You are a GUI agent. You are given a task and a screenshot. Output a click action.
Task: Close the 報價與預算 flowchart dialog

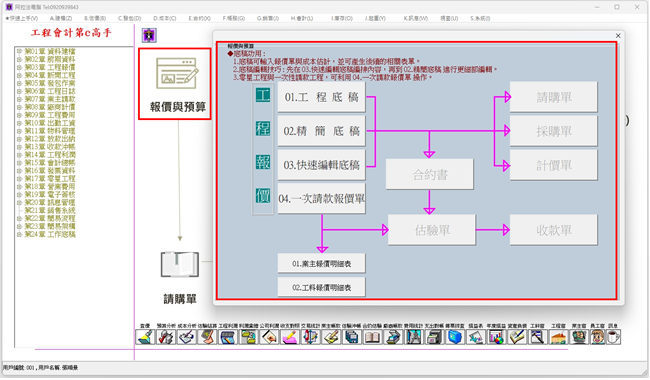point(618,36)
